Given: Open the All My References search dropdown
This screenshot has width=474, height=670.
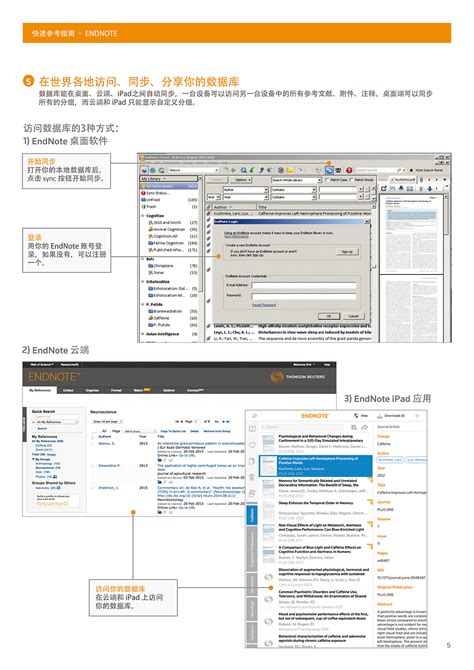Looking at the screenshot, I should click(56, 422).
